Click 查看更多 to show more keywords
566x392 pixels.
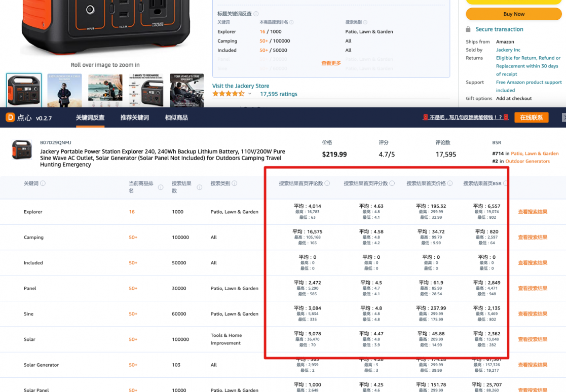(331, 63)
